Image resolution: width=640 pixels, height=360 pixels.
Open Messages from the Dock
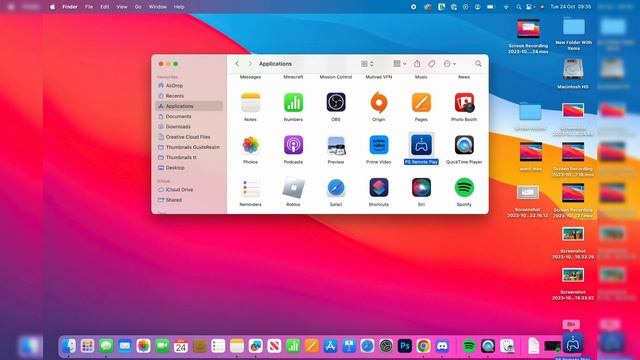click(x=106, y=346)
